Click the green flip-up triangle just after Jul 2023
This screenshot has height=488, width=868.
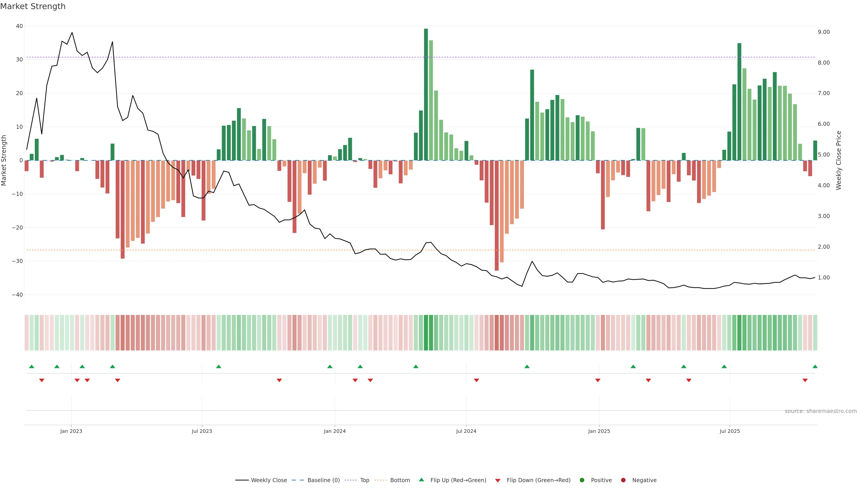click(x=219, y=366)
